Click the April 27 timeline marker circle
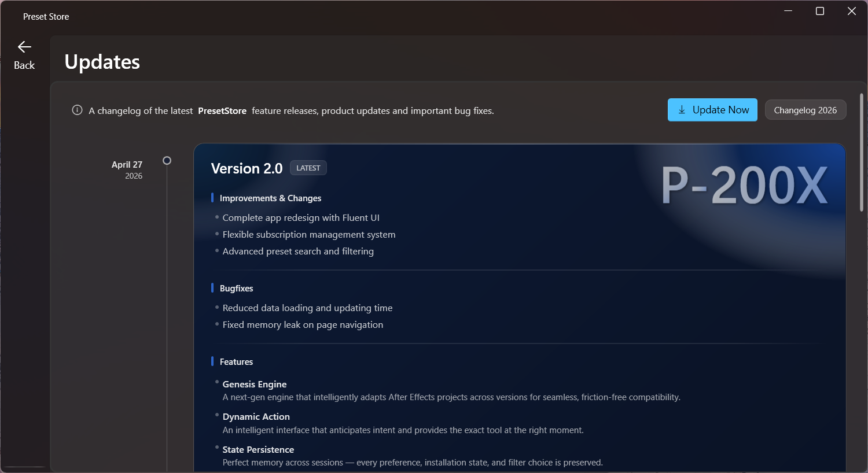 (x=167, y=161)
